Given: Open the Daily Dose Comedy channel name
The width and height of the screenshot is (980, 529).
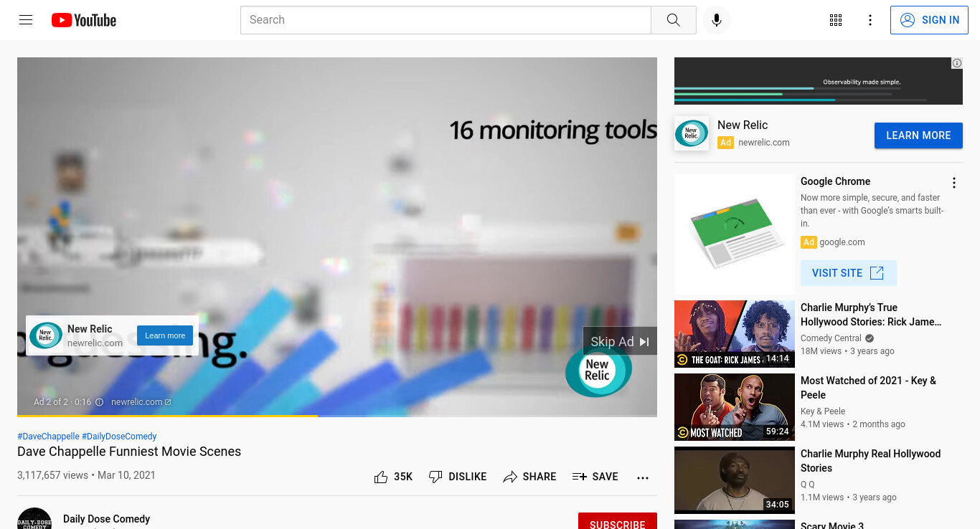Looking at the screenshot, I should click(106, 519).
